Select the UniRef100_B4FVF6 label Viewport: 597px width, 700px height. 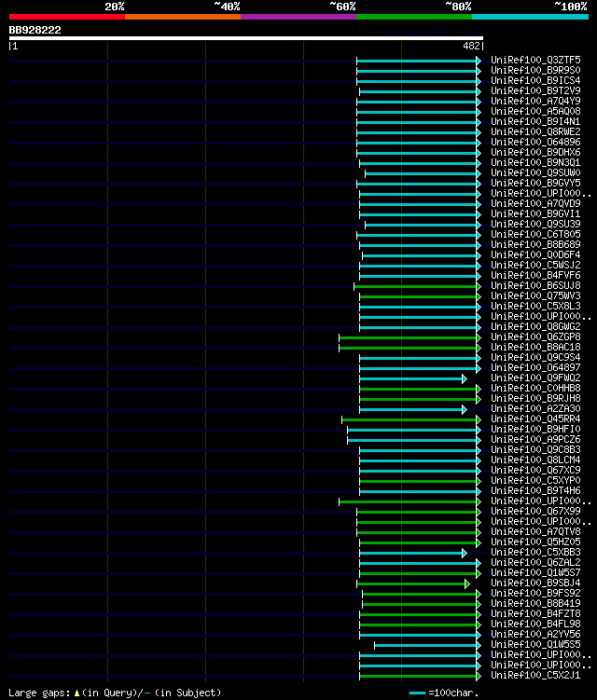(x=535, y=276)
